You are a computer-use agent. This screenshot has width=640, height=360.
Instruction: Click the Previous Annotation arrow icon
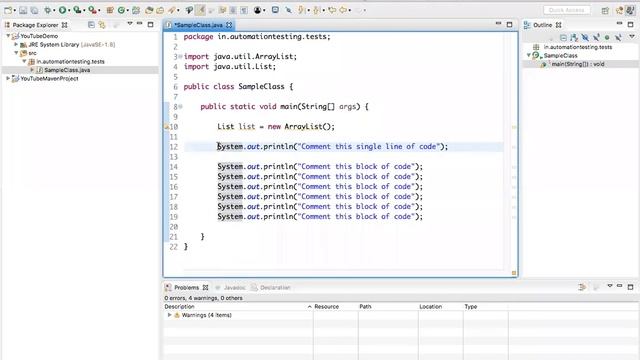tap(316, 10)
